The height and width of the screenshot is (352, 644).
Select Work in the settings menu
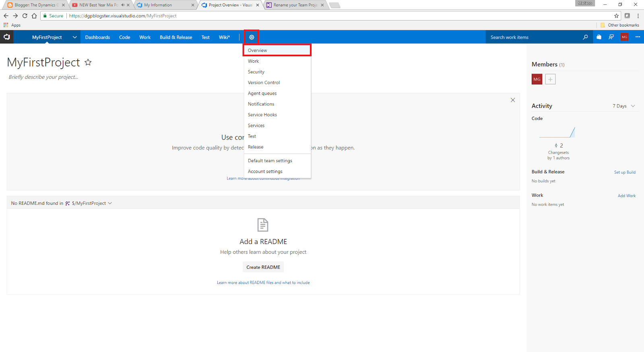click(277, 61)
